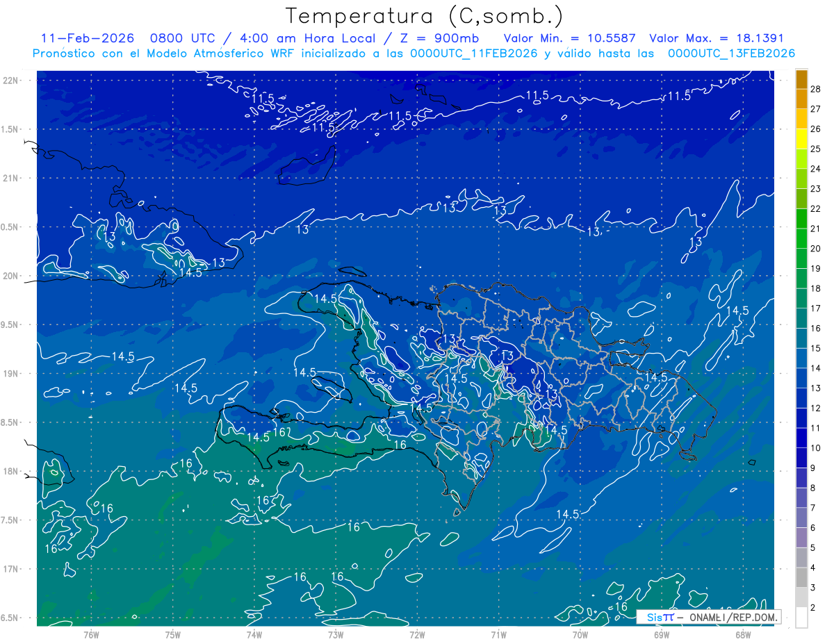Click colorbar scale label '26'
The height and width of the screenshot is (644, 834).
(816, 129)
